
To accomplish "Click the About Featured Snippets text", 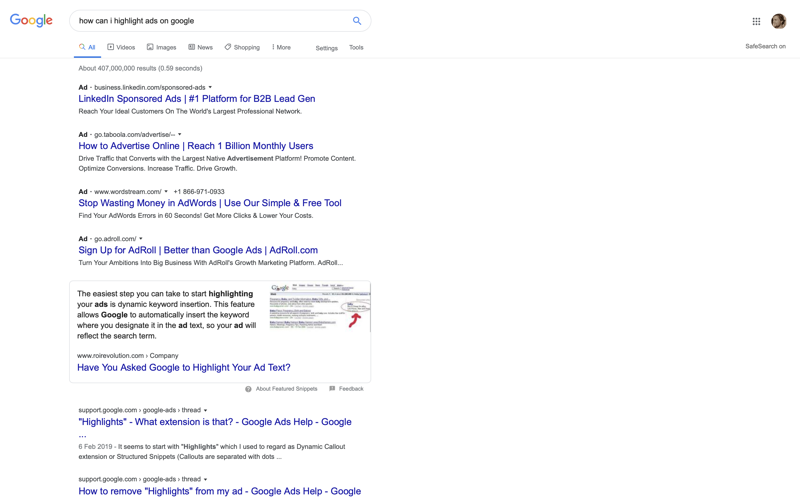I will (286, 389).
